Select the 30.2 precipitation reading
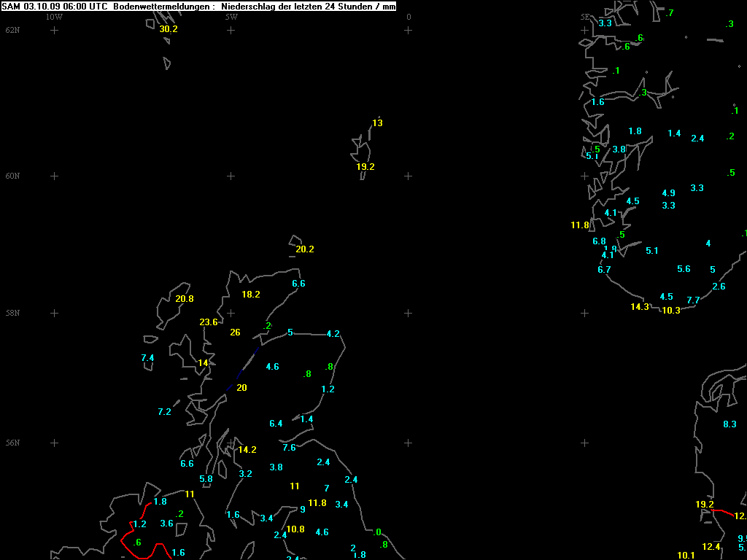Viewport: 747px width, 560px height. pyautogui.click(x=169, y=29)
